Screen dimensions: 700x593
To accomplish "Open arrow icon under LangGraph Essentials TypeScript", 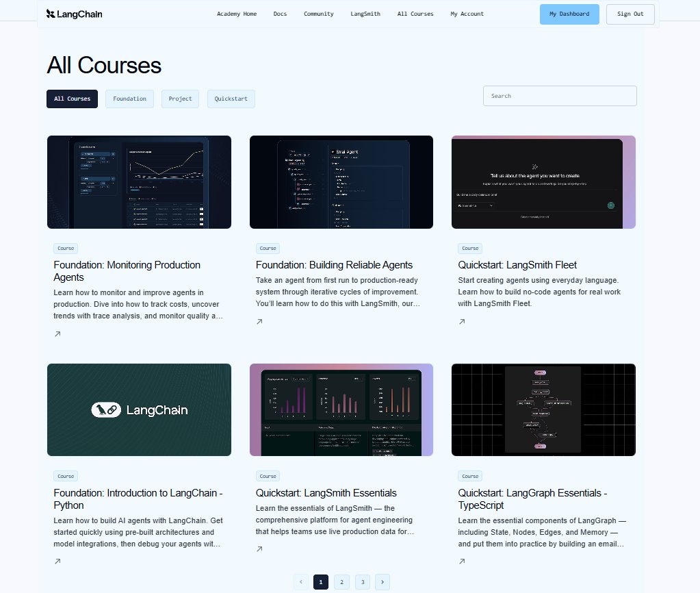I will 462,562.
